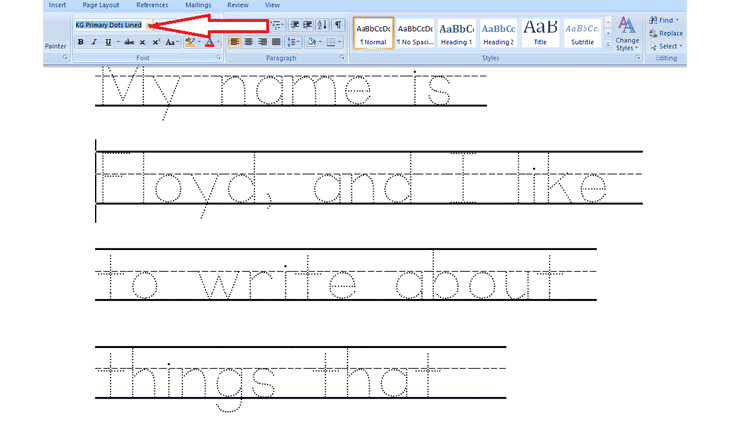Image resolution: width=730 pixels, height=440 pixels.
Task: Switch to the View tab
Action: coord(272,5)
